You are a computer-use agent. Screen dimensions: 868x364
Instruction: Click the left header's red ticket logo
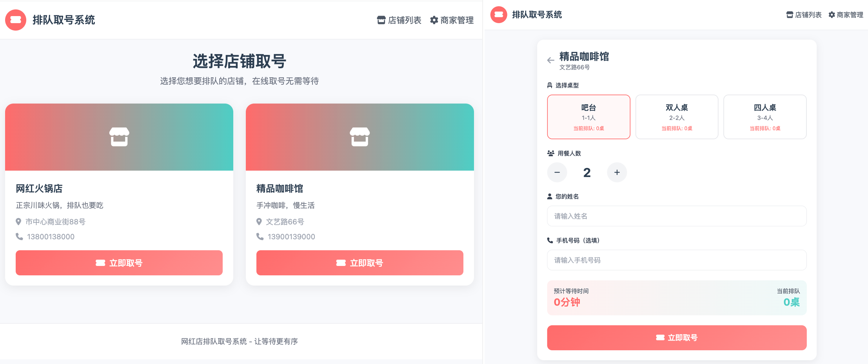tap(16, 20)
